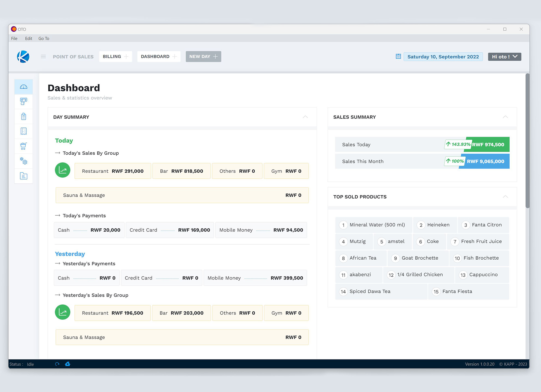Image resolution: width=541 pixels, height=392 pixels.
Task: Select the shopping cart icon in sidebar
Action: point(23,146)
